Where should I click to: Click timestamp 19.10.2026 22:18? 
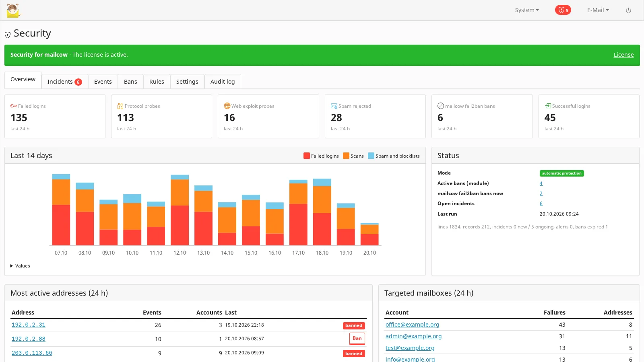coord(244,325)
